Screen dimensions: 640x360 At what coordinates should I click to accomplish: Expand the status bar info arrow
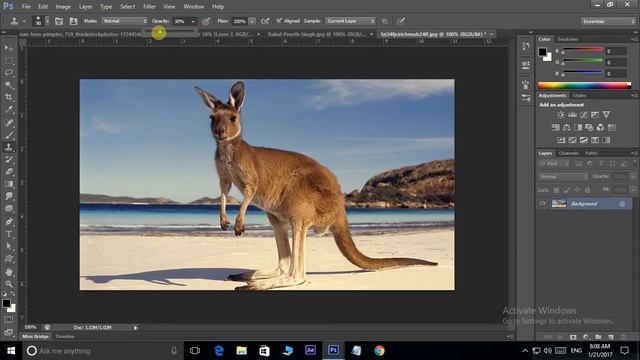point(136,327)
